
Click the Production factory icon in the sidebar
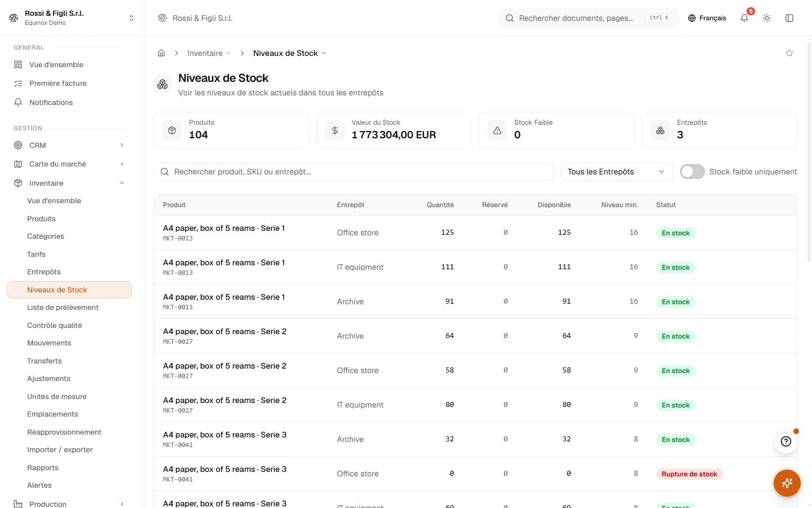[18, 504]
